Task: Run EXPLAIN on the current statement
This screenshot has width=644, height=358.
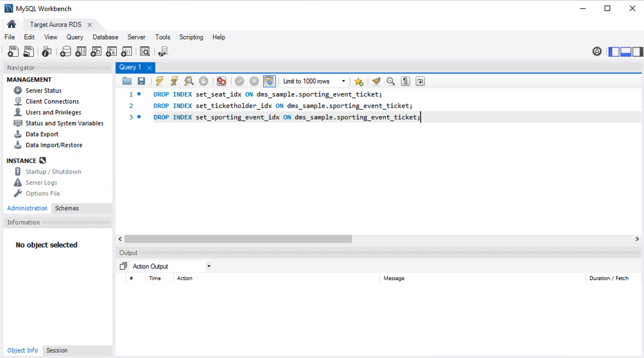Action: click(x=189, y=81)
